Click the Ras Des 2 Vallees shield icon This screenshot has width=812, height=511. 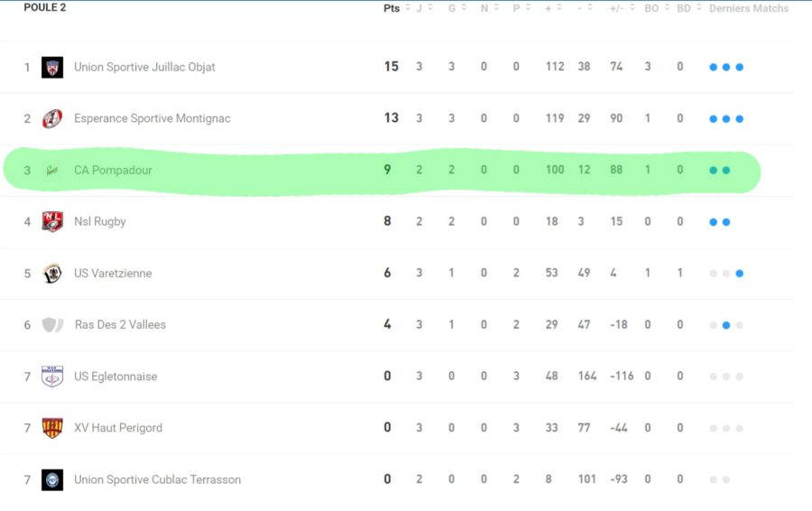(52, 324)
